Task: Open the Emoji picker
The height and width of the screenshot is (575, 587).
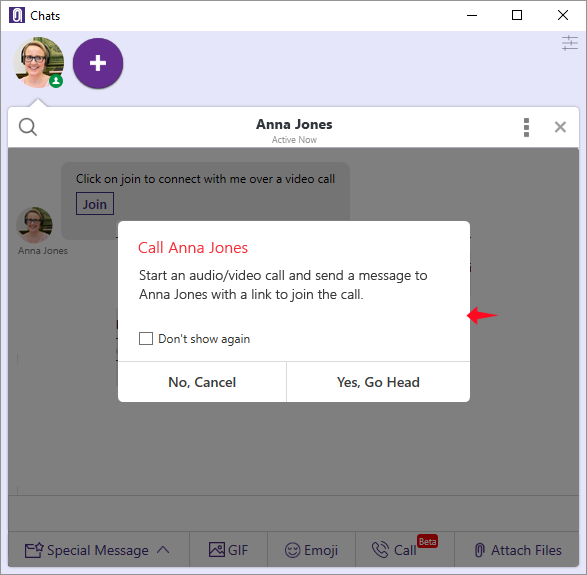Action: [x=311, y=550]
